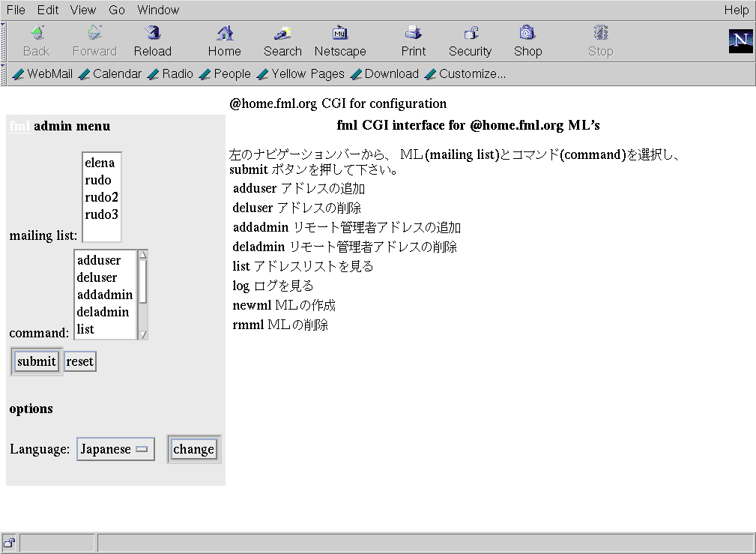The width and height of the screenshot is (756, 554).
Task: Click the Shop toolbar icon
Action: 527,34
